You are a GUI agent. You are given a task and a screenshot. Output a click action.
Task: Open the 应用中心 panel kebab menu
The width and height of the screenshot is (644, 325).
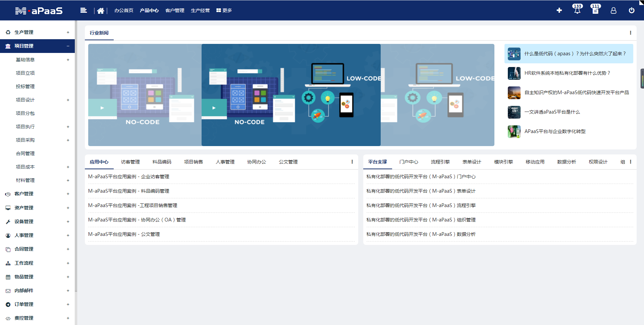pos(352,162)
